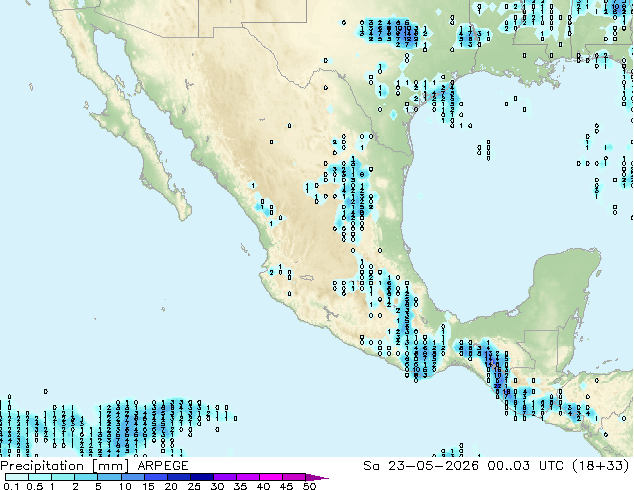634x490 pixels.
Task: Select the 0.5–1 mm legend color box
Action: [x=40, y=477]
